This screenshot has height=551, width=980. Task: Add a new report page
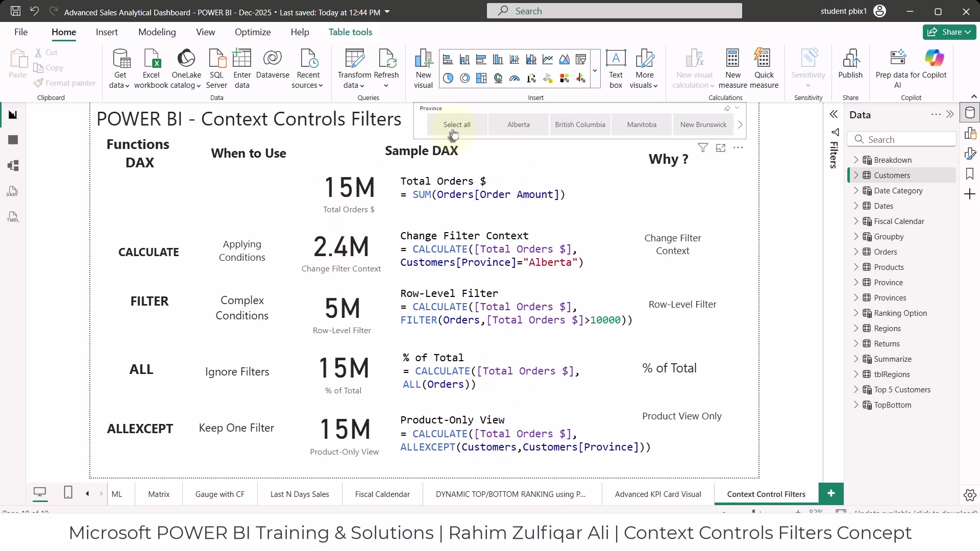coord(831,493)
